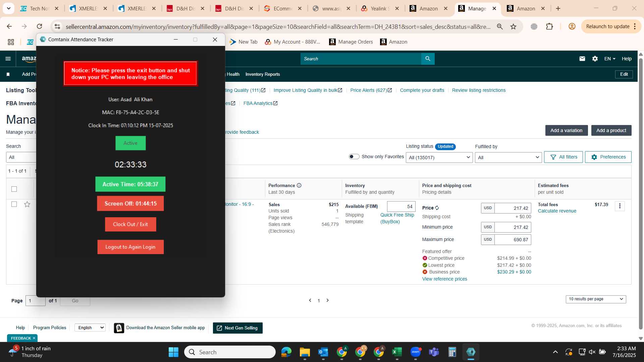Screen dimensions: 644x362
Task: Open the Windows Start menu
Action: tap(173, 352)
